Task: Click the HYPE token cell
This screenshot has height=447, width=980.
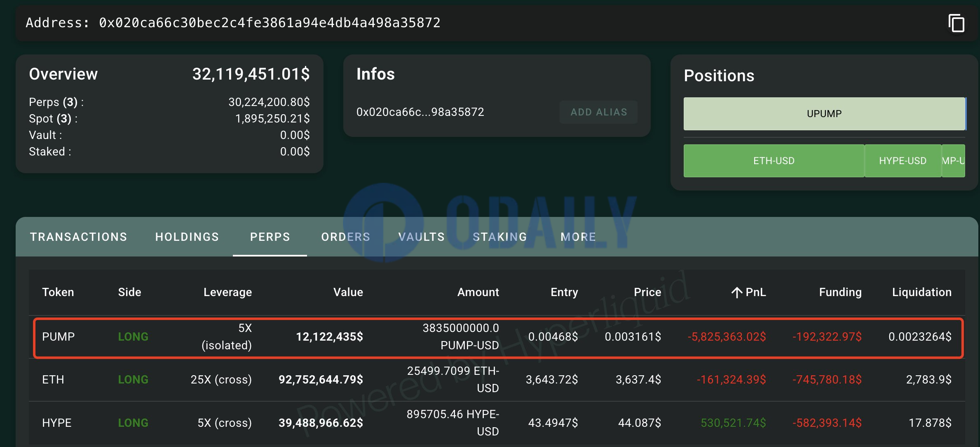Action: click(57, 423)
